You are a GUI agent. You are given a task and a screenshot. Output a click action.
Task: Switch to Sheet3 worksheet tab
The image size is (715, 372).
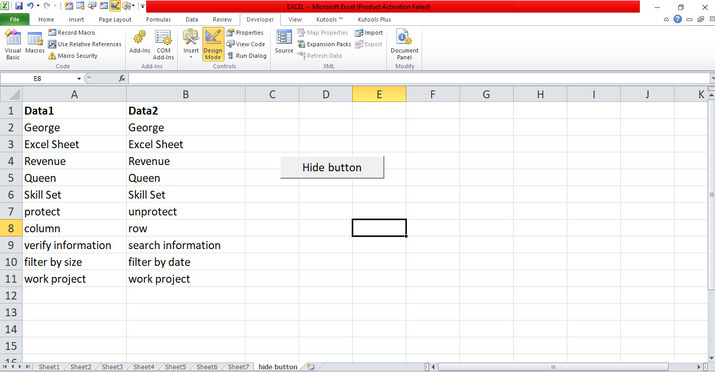click(112, 367)
